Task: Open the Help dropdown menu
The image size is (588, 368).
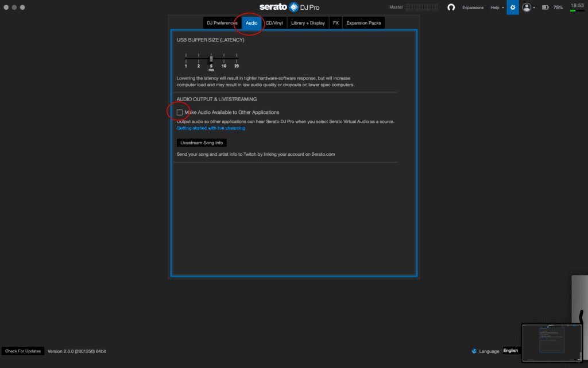Action: 497,7
